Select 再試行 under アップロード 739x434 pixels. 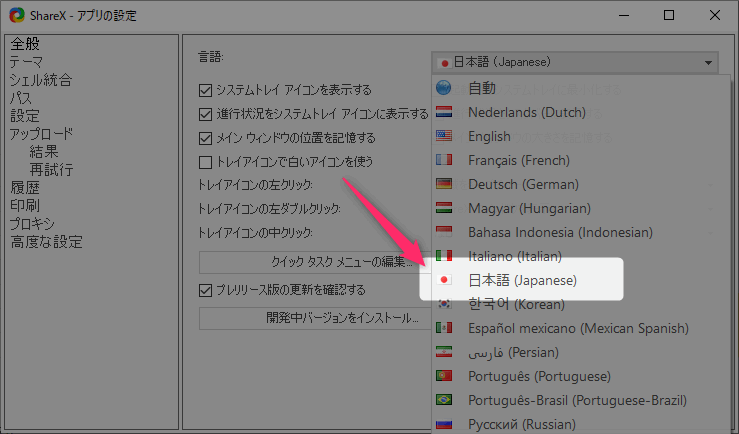[51, 169]
